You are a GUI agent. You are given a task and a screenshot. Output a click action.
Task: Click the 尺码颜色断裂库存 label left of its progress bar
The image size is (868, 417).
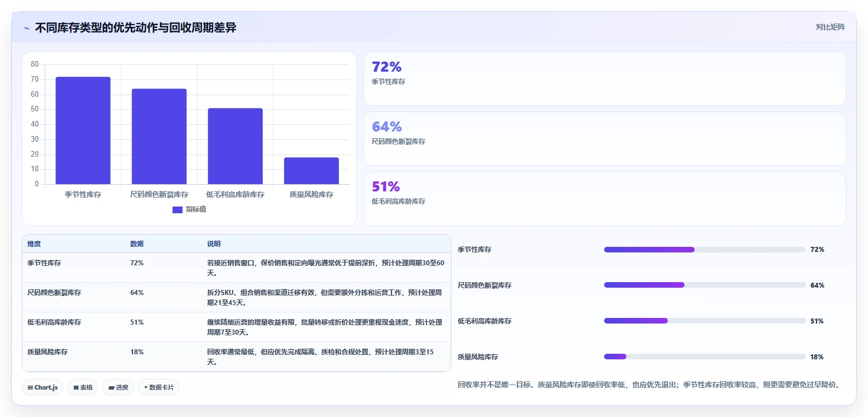click(485, 285)
